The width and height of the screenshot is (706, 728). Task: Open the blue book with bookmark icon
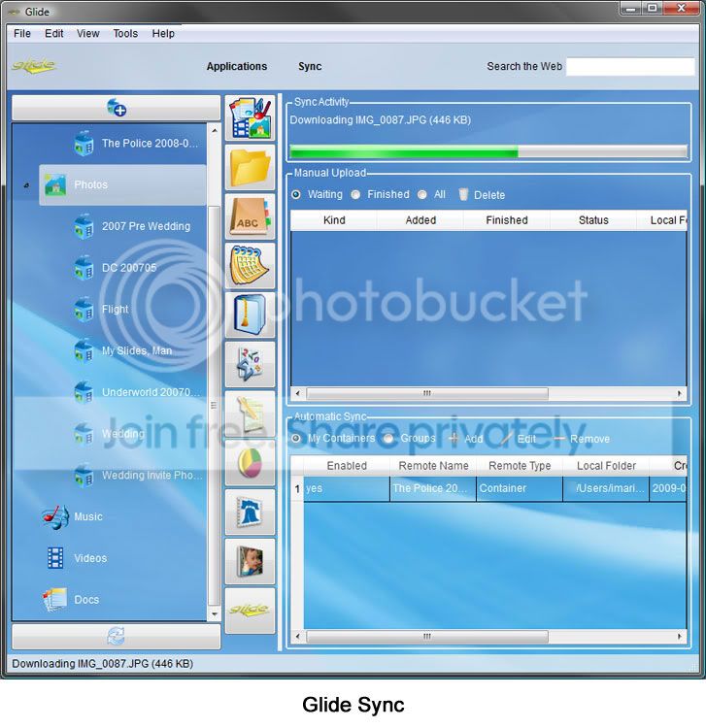coord(251,315)
